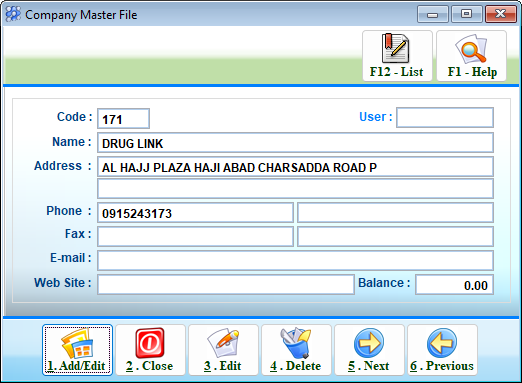This screenshot has height=383, width=522.
Task: Open F1 - Help
Action: (x=471, y=56)
